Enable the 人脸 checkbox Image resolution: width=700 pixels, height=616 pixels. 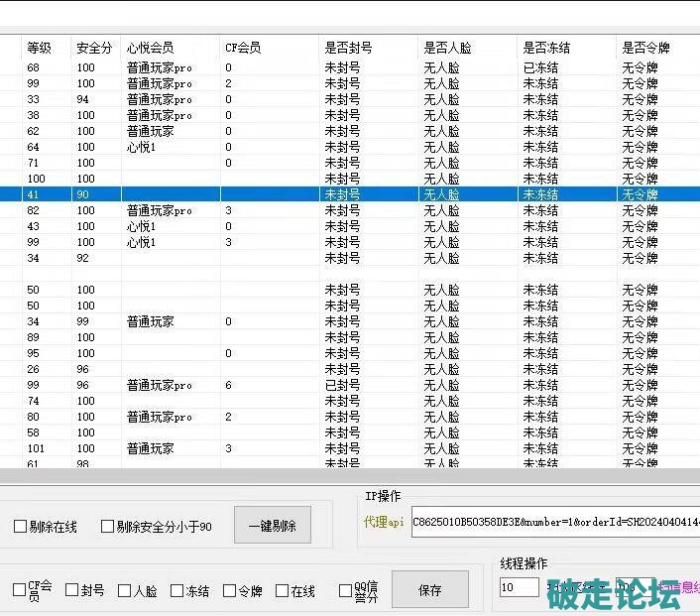(124, 590)
